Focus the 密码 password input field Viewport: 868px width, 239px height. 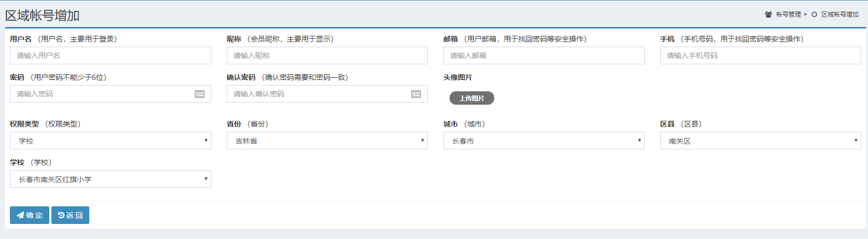101,94
